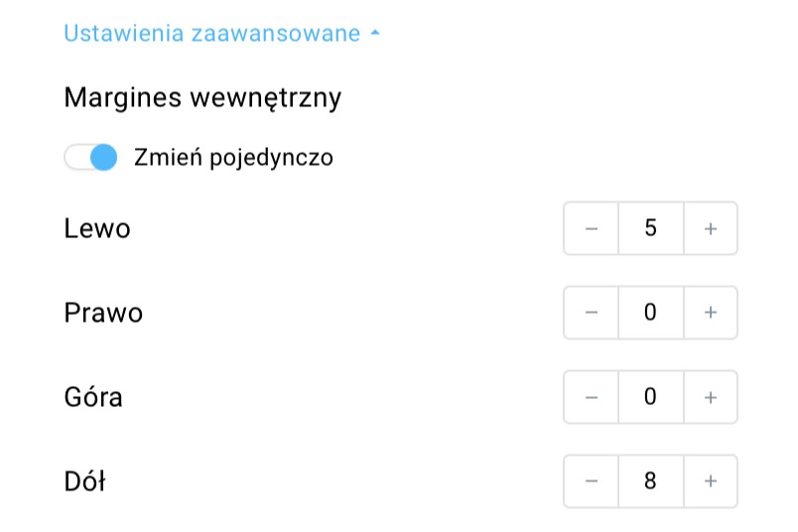Screen dimensions: 798x532
Task: Increase the Prawo margin with plus
Action: pyautogui.click(x=711, y=313)
